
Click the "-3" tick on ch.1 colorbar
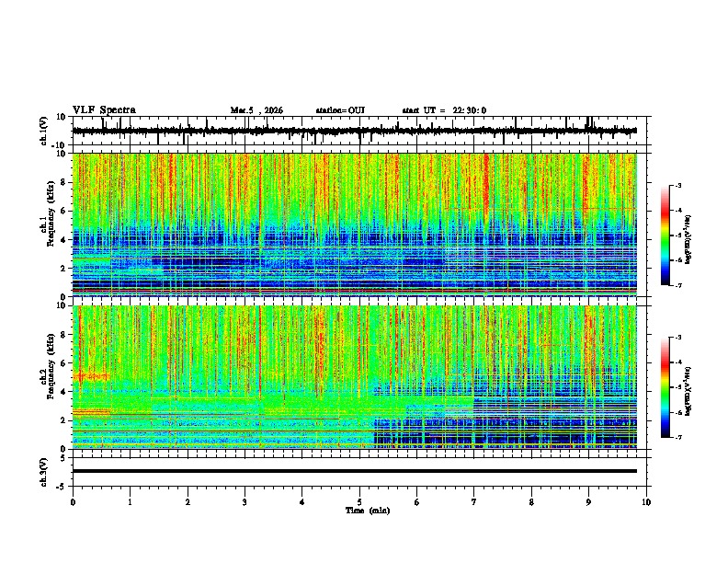[x=678, y=185]
